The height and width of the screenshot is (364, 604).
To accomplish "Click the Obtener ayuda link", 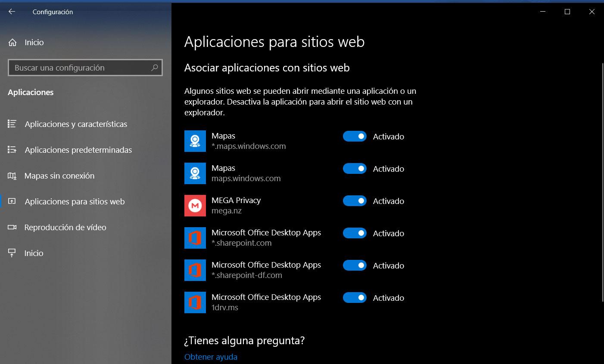I will 211,357.
